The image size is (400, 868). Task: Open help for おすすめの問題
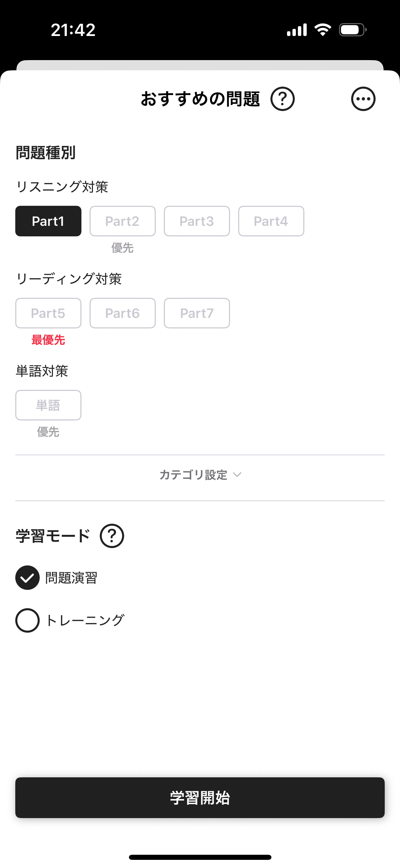click(282, 99)
